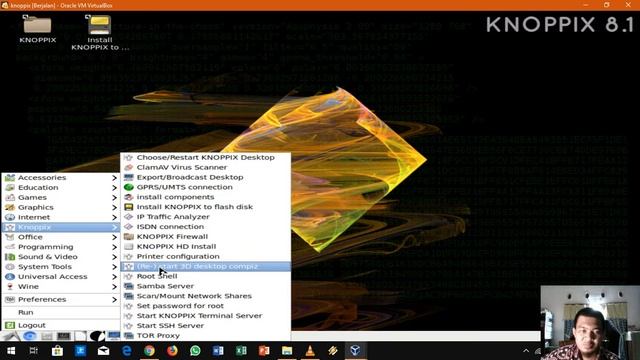Click the Sound & Video category icon
Viewport: 640px width, 360px height.
(10, 257)
